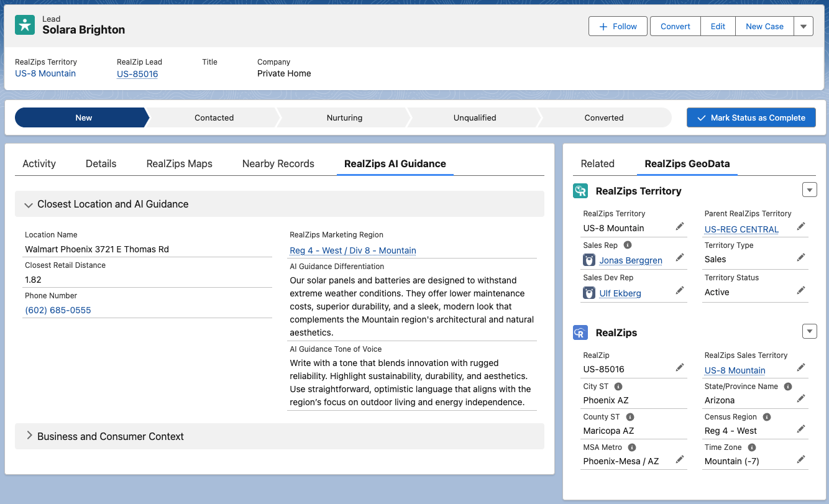Image resolution: width=829 pixels, height=504 pixels.
Task: Switch to the Related tab
Action: click(x=598, y=164)
